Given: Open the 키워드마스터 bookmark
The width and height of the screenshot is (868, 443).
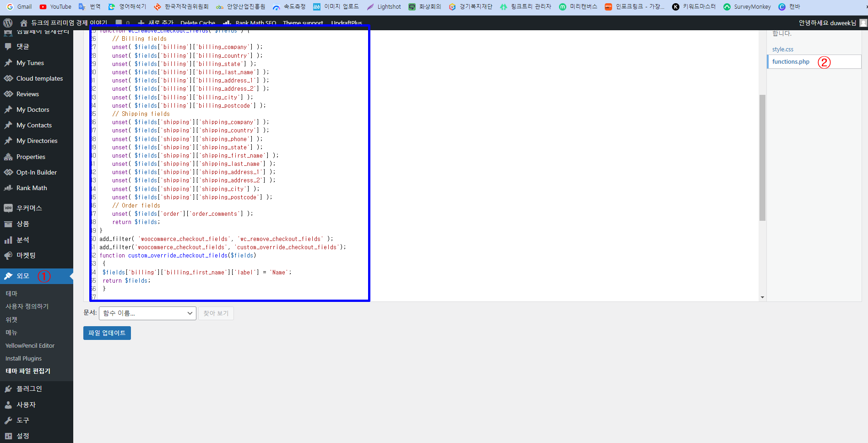Looking at the screenshot, I should pyautogui.click(x=694, y=6).
